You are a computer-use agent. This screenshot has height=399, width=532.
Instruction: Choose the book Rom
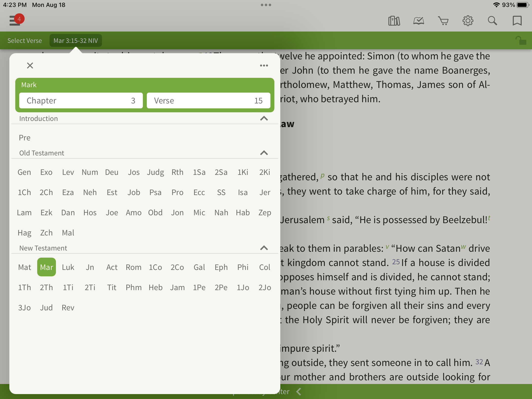[134, 267]
